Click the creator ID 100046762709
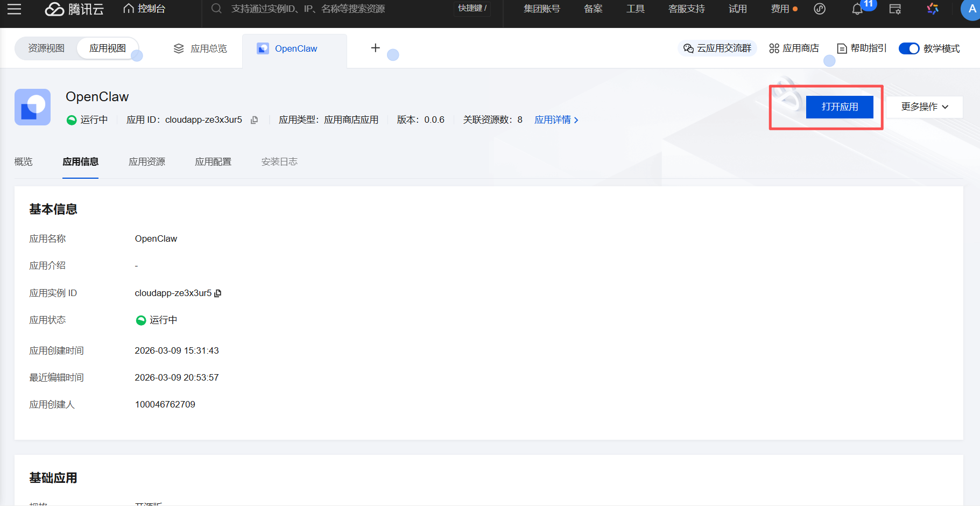This screenshot has width=980, height=506. 165,405
